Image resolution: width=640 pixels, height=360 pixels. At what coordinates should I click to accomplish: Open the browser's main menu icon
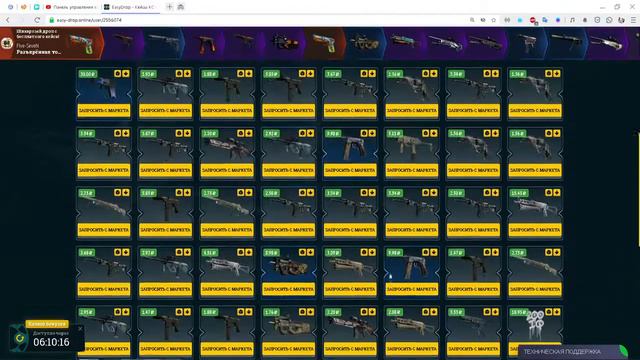pyautogui.click(x=633, y=20)
